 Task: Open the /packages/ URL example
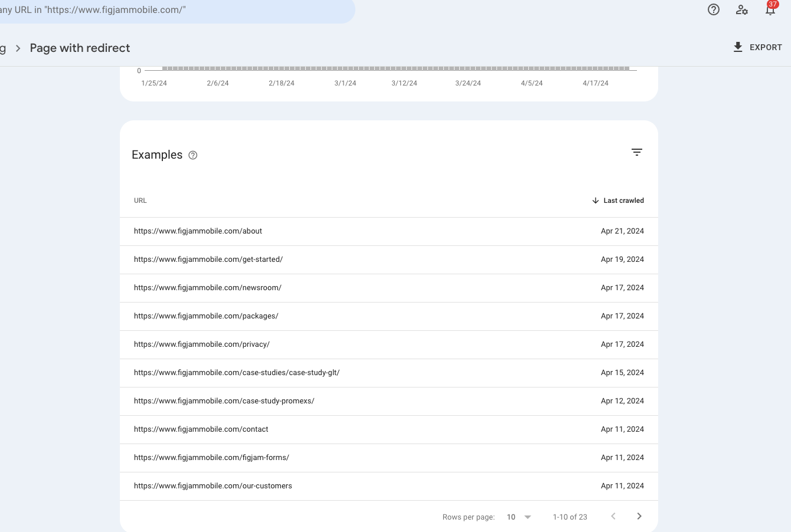coord(206,316)
